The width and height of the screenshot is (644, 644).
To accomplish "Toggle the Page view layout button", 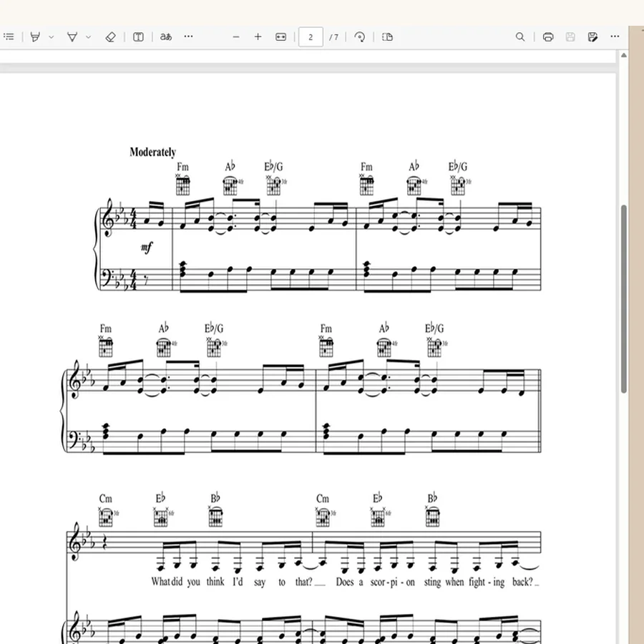I will tap(387, 37).
